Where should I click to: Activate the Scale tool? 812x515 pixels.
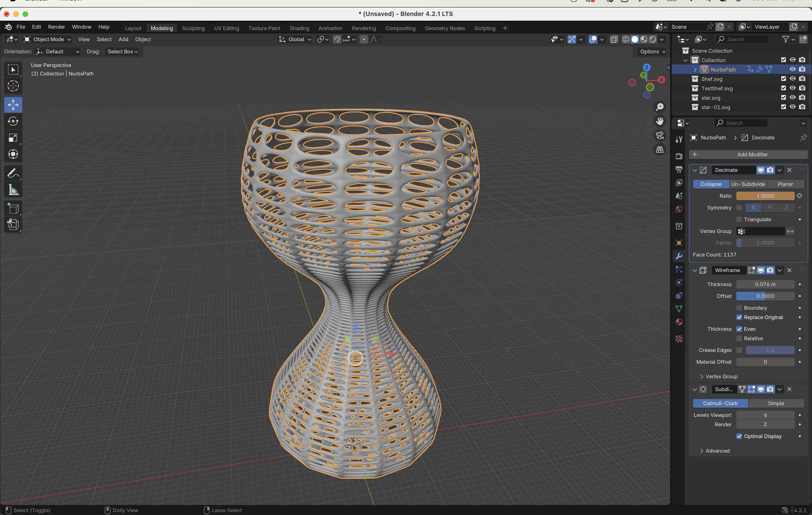[x=13, y=138]
